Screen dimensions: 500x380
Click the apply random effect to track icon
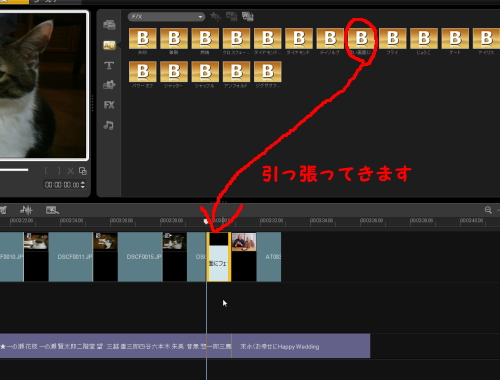[248, 16]
